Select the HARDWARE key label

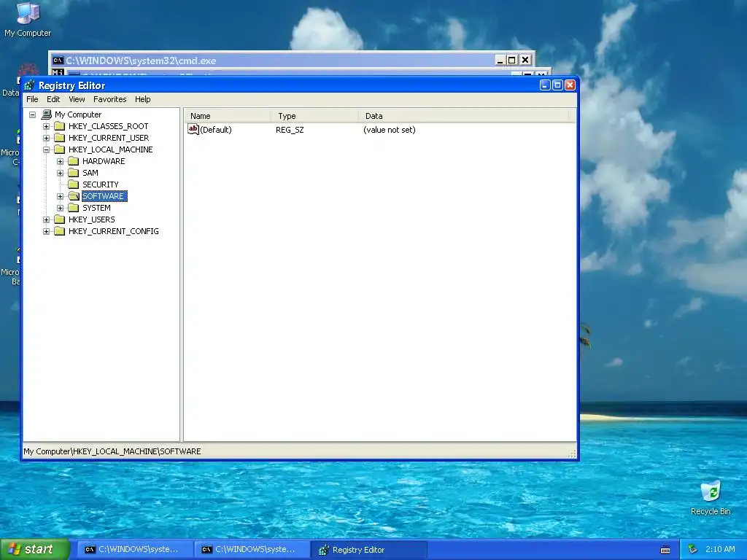[x=104, y=161]
